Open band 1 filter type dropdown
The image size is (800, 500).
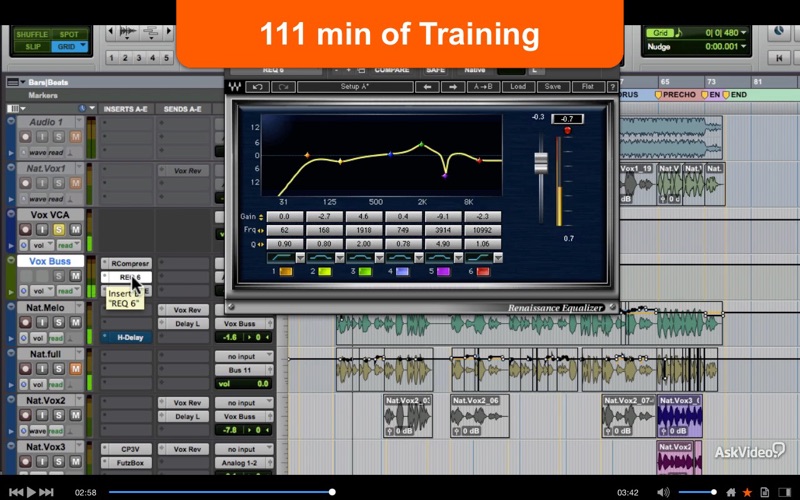[x=301, y=258]
